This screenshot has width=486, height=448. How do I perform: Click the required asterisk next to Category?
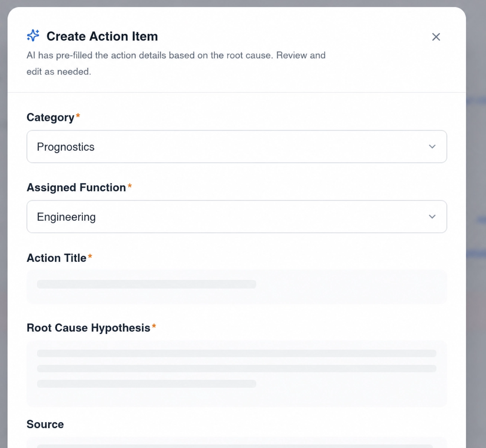tap(78, 116)
